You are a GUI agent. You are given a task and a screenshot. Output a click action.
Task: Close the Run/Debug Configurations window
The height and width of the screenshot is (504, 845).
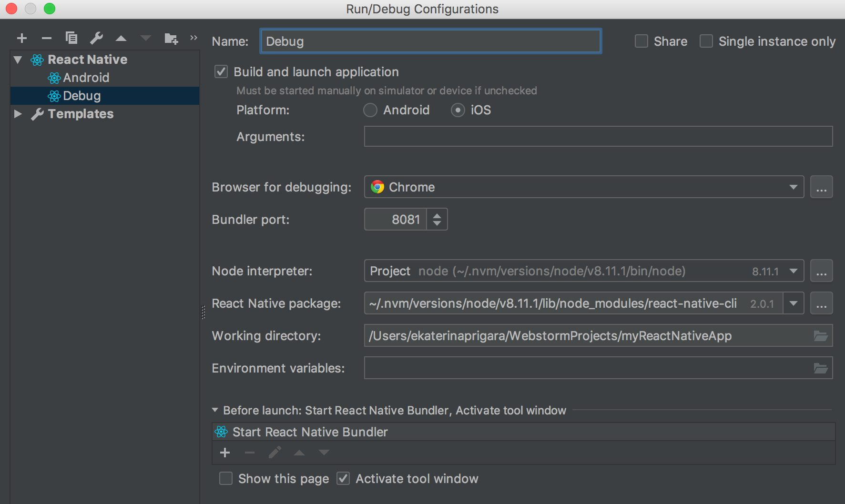click(11, 9)
